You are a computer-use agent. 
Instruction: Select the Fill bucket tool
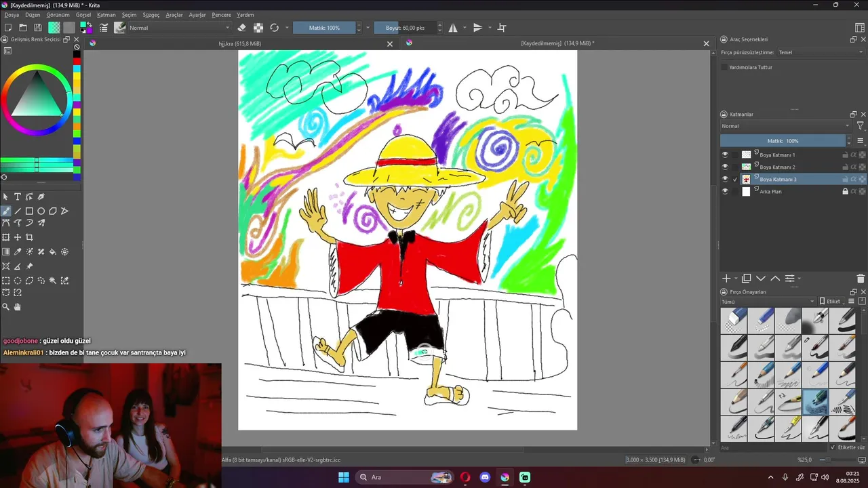coord(52,251)
